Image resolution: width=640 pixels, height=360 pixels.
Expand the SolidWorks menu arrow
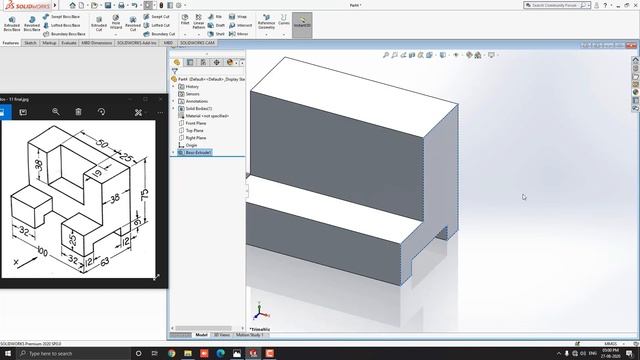pos(55,5)
